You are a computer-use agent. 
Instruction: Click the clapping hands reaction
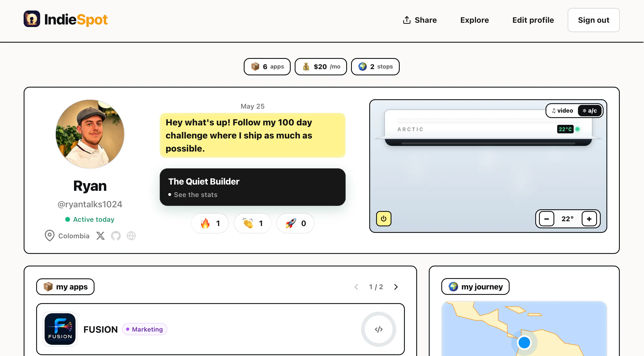tap(253, 223)
